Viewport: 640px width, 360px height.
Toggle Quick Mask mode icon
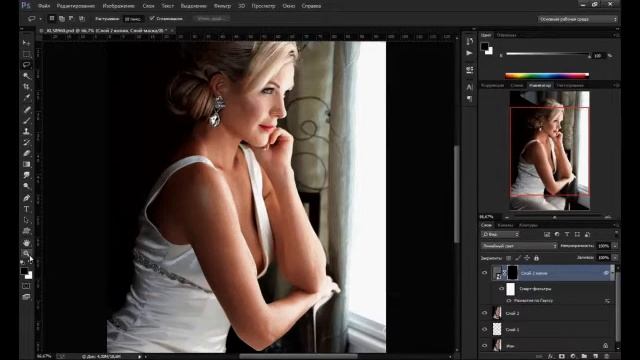pyautogui.click(x=26, y=286)
